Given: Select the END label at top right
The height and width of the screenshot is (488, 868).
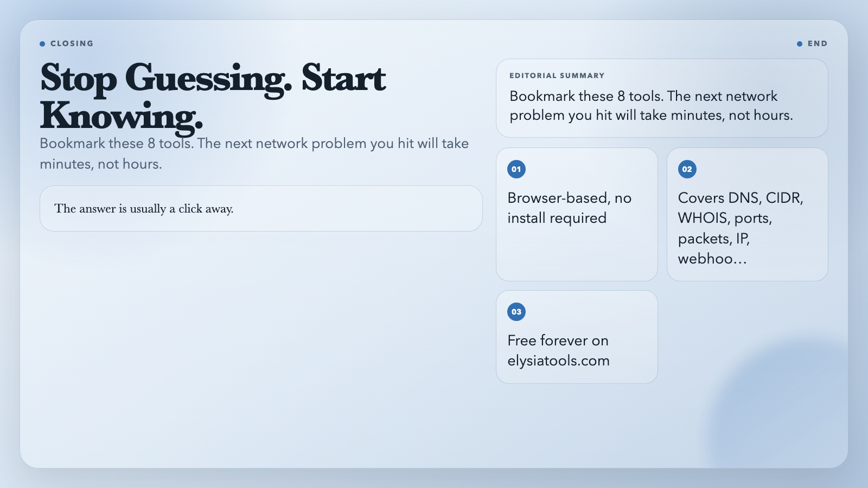Looking at the screenshot, I should [x=818, y=43].
